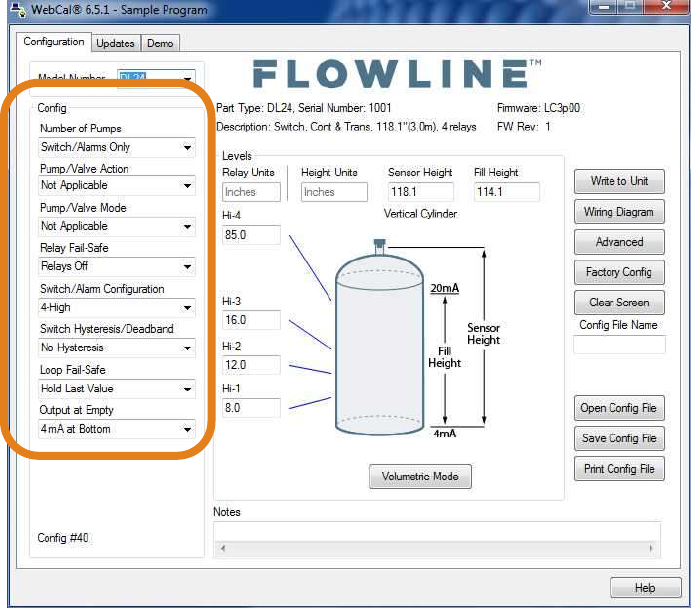
Task: Click the vertical cylinder tank image
Action: point(379,337)
